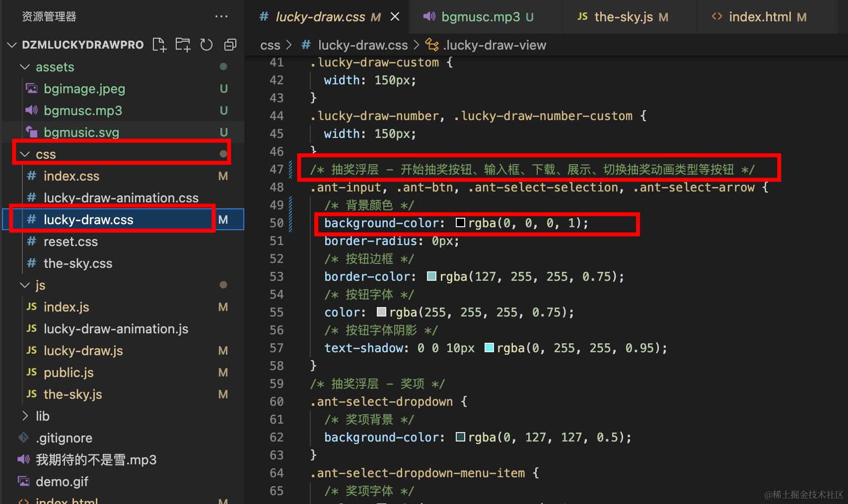This screenshot has width=848, height=504.
Task: Click the image icon beside demo.gif
Action: (x=23, y=481)
